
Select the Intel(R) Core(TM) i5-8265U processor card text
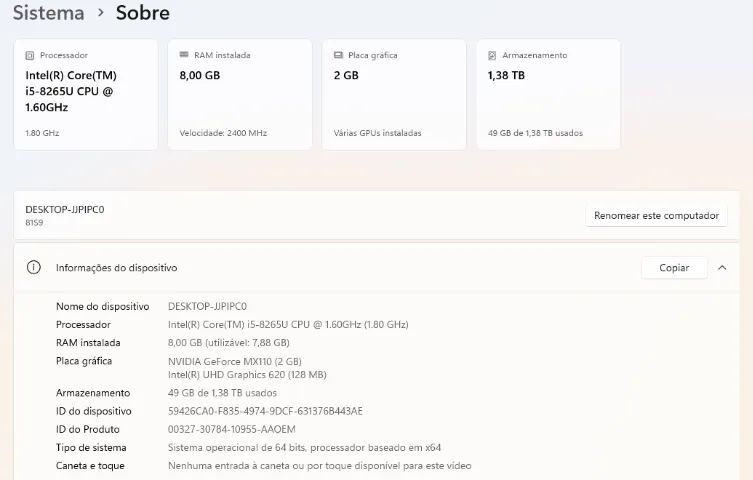pos(71,91)
